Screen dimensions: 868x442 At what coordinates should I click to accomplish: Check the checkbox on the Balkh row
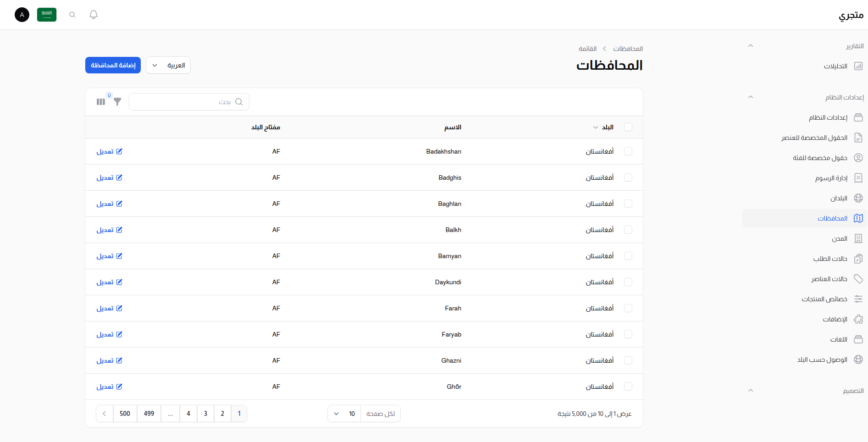628,230
